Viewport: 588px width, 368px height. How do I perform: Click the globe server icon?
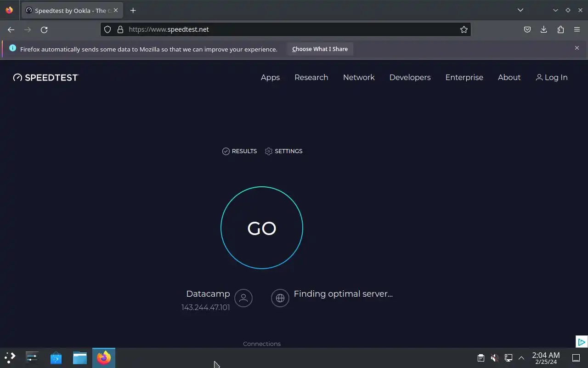pyautogui.click(x=280, y=298)
